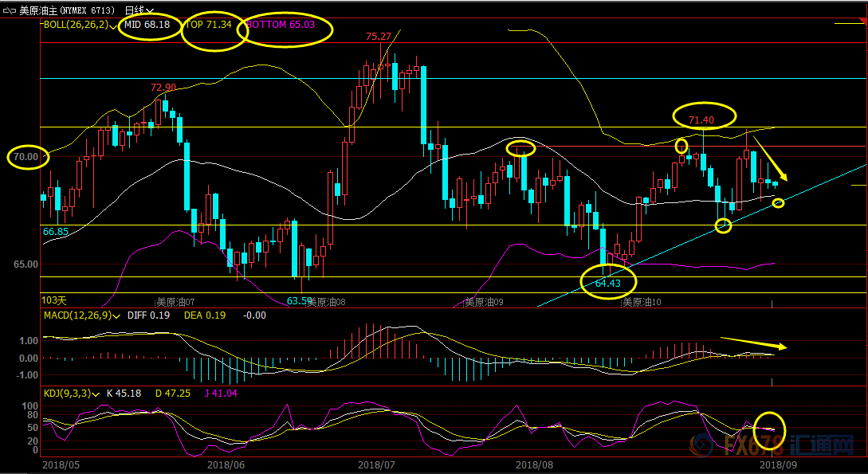The height and width of the screenshot is (474, 868).
Task: Select the BOTTOM 65.03 Bollinger label
Action: point(280,25)
